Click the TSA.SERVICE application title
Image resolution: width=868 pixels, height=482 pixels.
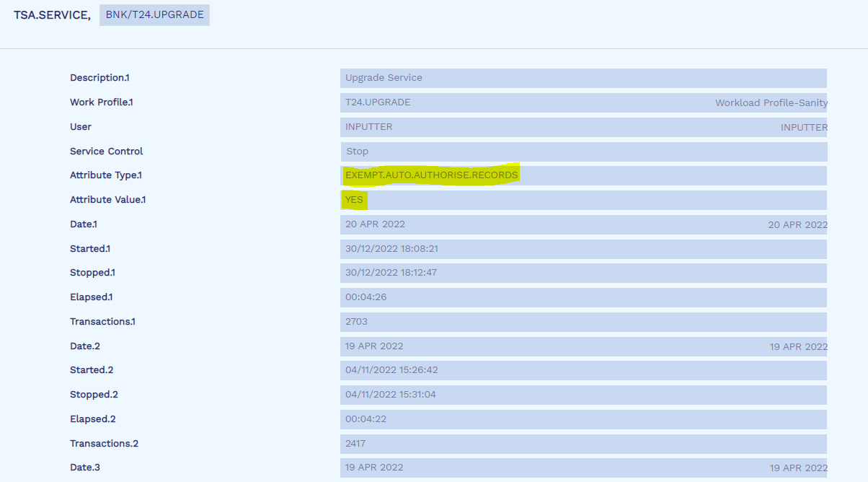tap(51, 15)
